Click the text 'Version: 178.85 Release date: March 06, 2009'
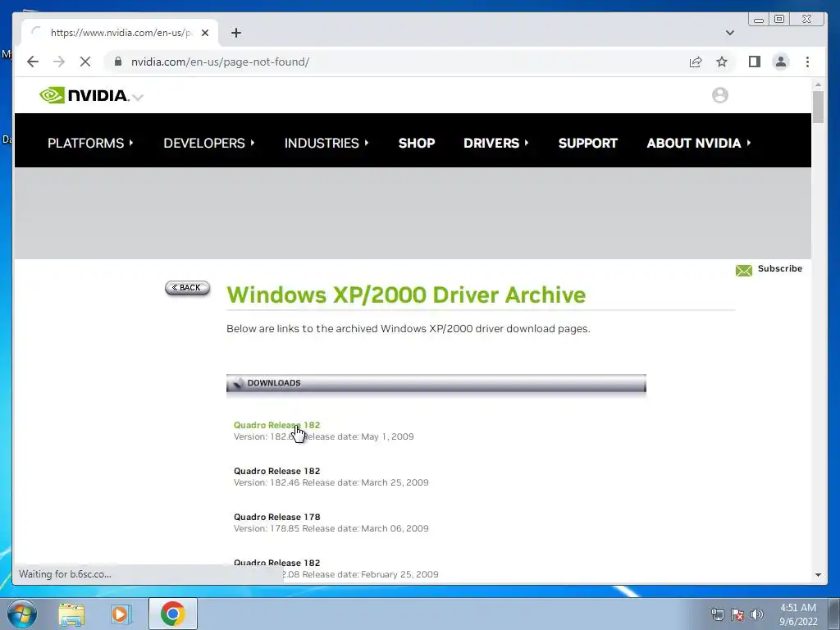Viewport: 840px width, 630px height. 331,529
